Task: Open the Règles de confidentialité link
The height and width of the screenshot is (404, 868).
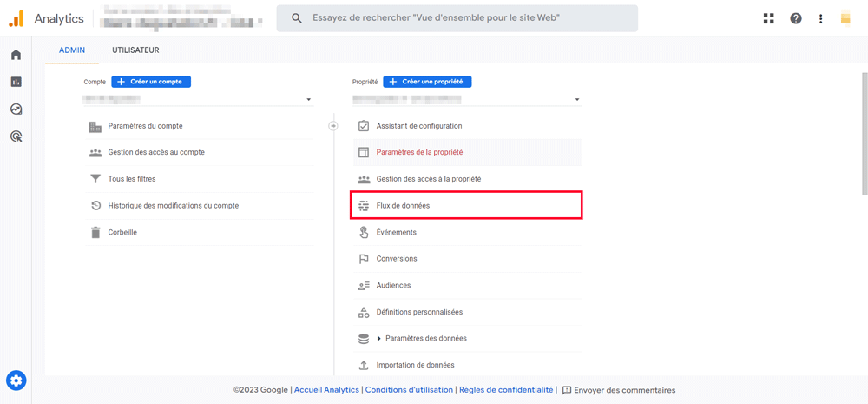Action: tap(506, 390)
